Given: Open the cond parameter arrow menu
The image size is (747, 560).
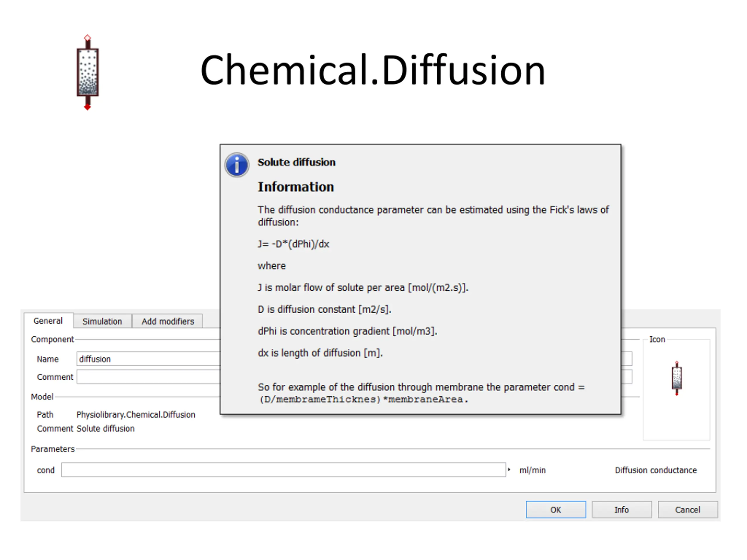Looking at the screenshot, I should (509, 470).
